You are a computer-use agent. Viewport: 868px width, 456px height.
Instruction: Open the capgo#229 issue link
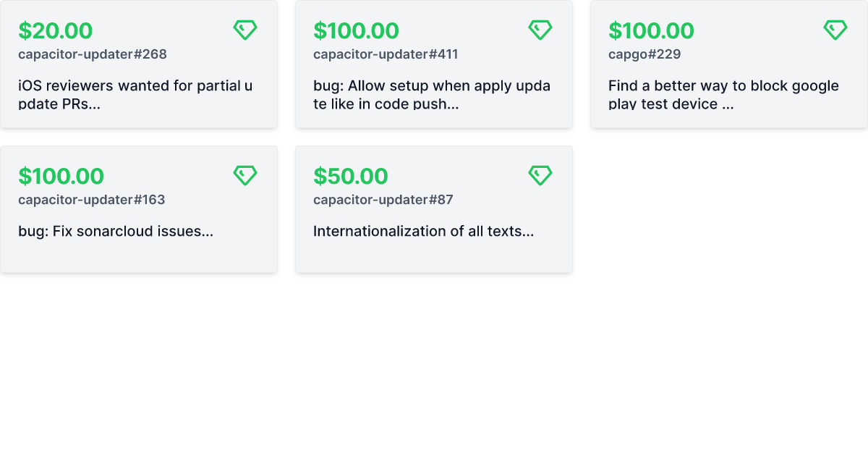[644, 54]
